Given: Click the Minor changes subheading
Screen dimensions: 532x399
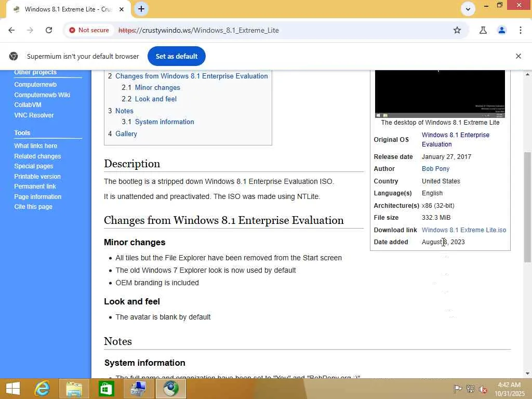Looking at the screenshot, I should (135, 242).
